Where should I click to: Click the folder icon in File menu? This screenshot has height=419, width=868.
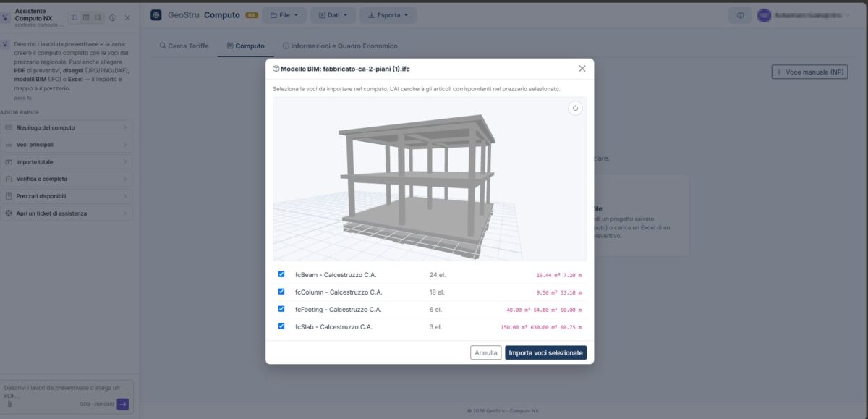[274, 15]
